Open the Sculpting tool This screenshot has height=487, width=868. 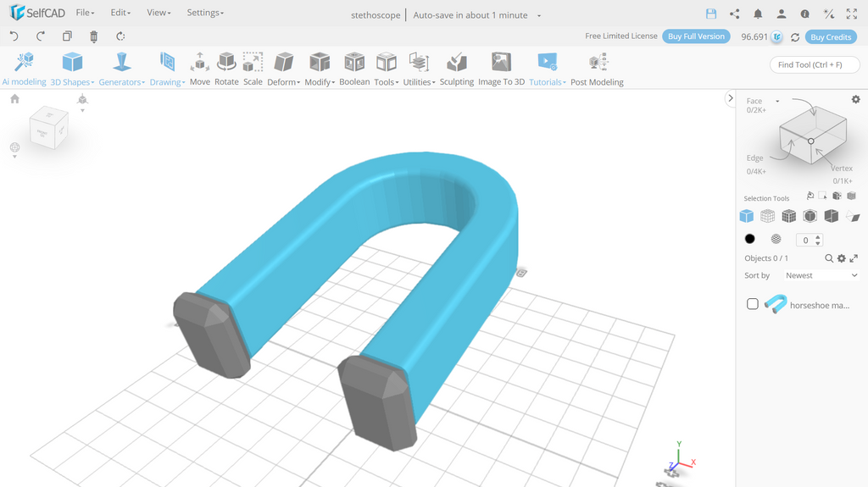(x=457, y=69)
